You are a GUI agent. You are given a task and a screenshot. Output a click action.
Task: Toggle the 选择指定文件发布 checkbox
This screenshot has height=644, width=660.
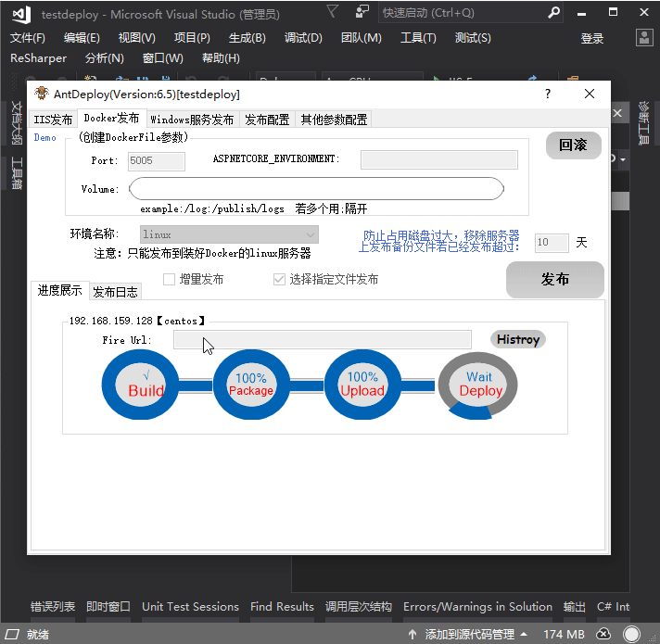pyautogui.click(x=279, y=279)
